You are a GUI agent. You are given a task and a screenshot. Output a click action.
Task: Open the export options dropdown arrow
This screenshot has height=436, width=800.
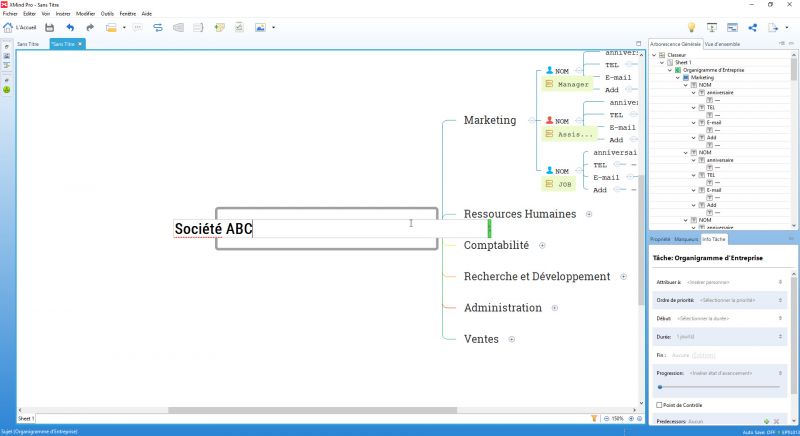click(787, 28)
